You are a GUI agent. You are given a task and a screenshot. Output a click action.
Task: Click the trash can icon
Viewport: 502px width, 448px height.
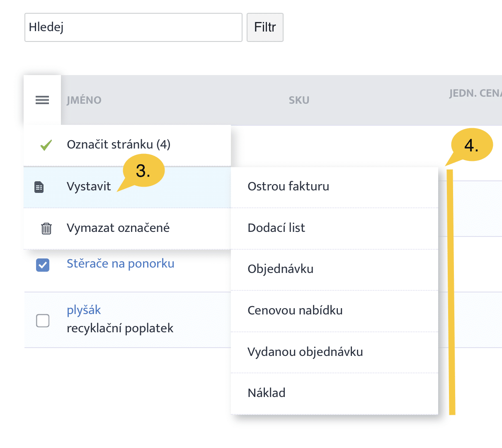[46, 229]
